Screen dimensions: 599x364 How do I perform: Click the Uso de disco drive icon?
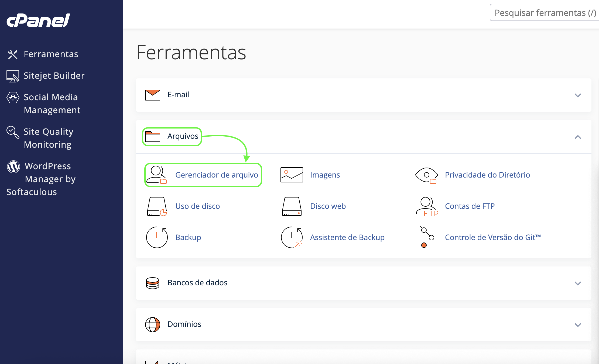157,206
